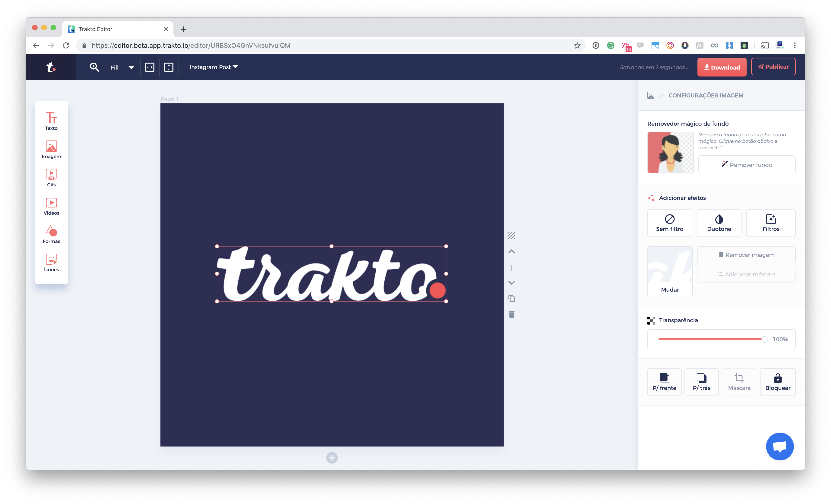The width and height of the screenshot is (831, 504).
Task: Click the Publicar button
Action: 773,66
